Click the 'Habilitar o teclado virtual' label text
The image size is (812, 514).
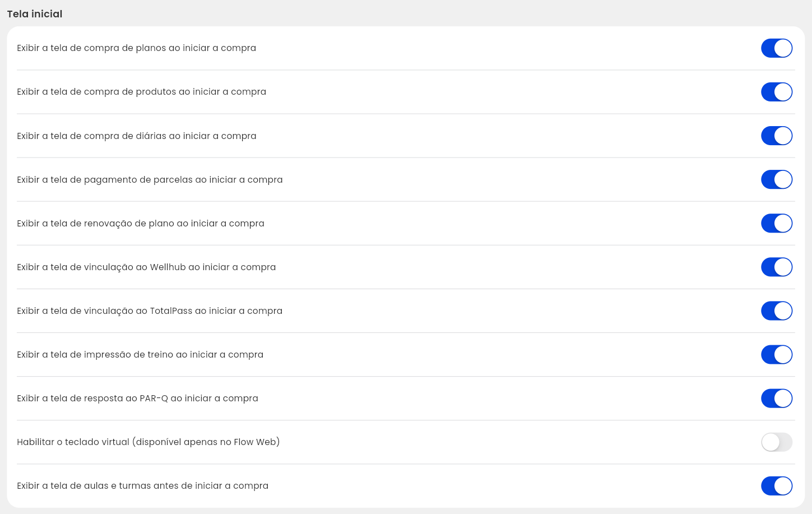pyautogui.click(x=148, y=442)
